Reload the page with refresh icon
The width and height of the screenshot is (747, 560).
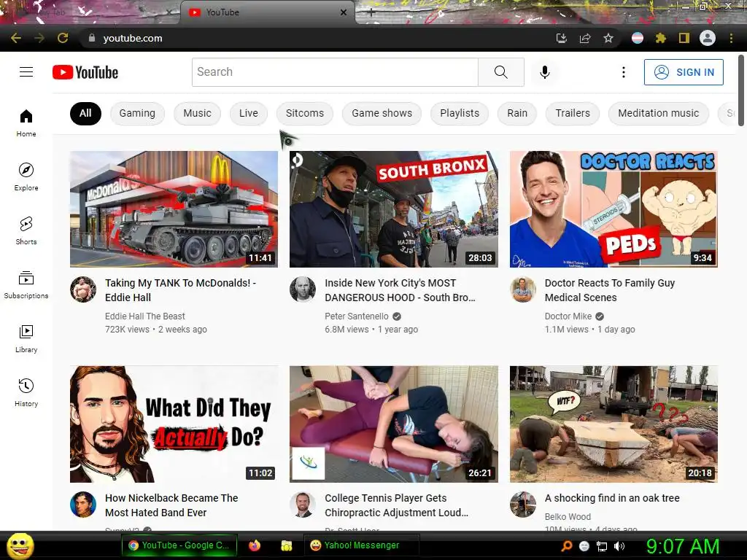pyautogui.click(x=63, y=38)
